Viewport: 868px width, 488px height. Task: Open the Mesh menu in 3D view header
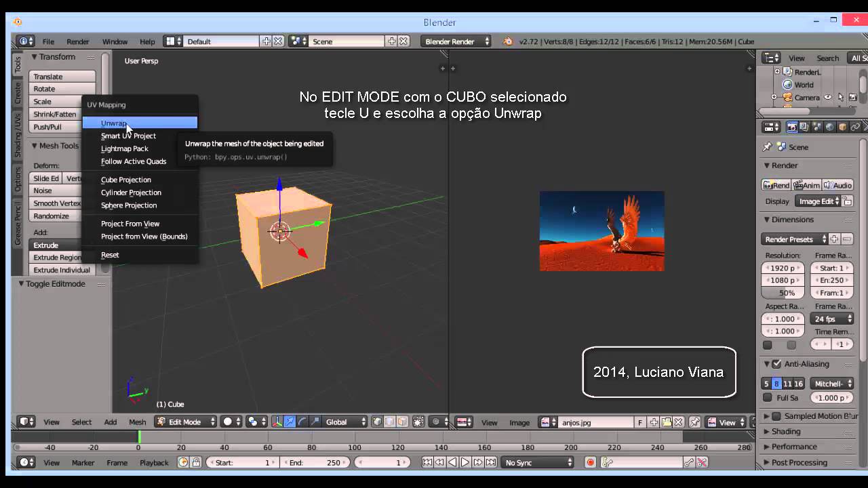coord(138,422)
